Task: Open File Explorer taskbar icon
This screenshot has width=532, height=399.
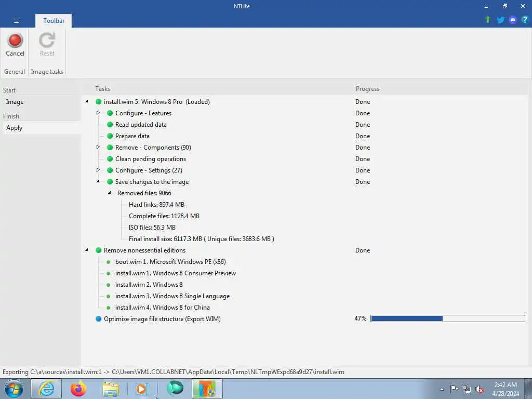Action: point(111,389)
